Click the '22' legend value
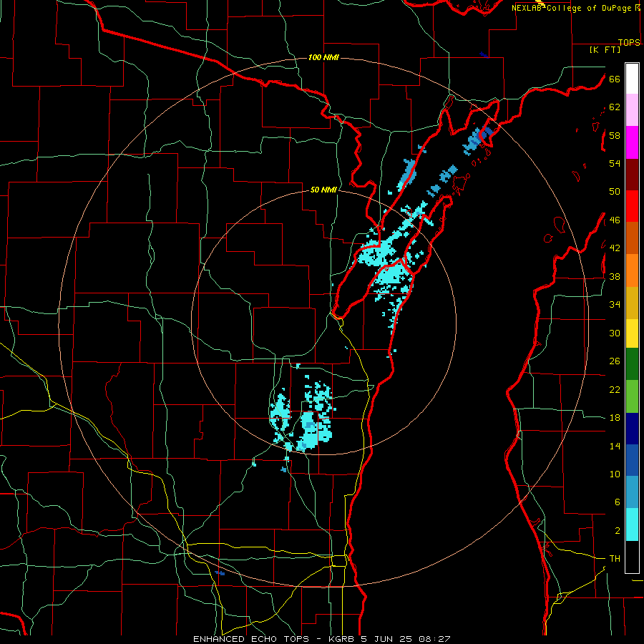This screenshot has width=644, height=644. pyautogui.click(x=615, y=389)
